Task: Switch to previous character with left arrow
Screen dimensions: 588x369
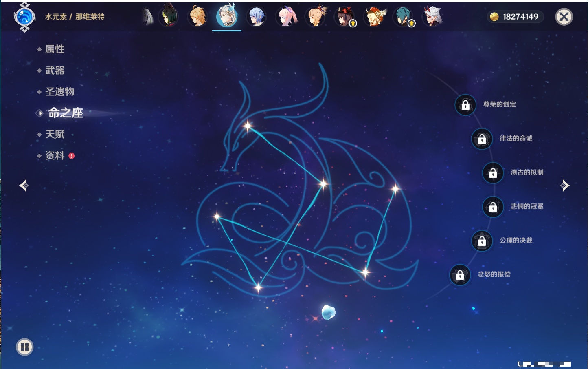Action: [x=24, y=186]
